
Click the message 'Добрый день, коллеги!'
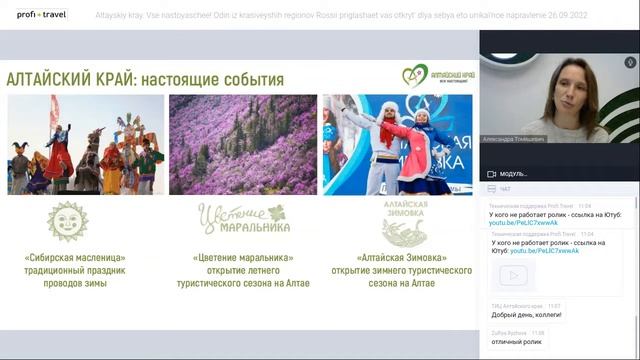pos(526,315)
